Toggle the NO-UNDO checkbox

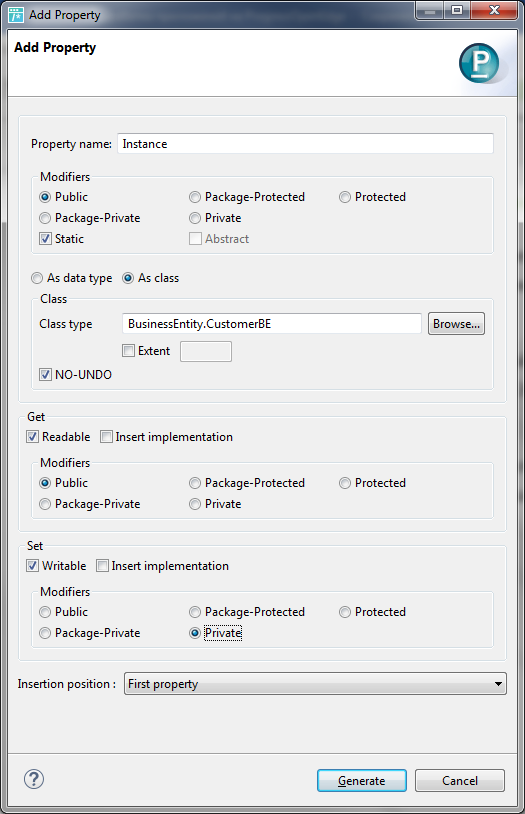tap(45, 375)
